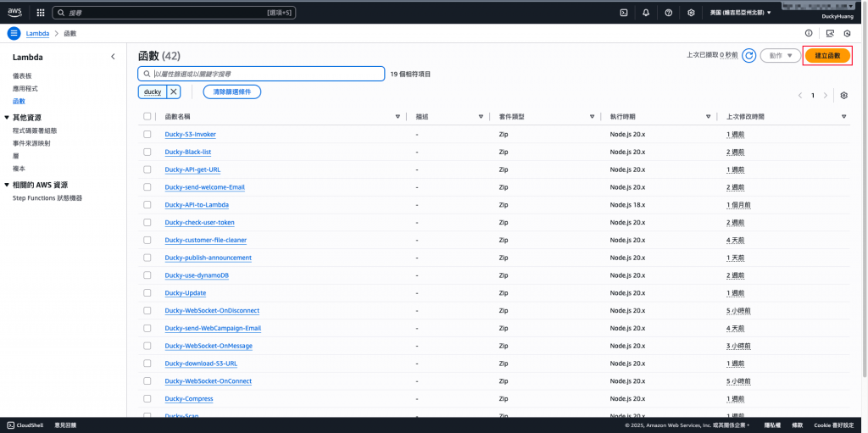Refresh the functions list
The height and width of the screenshot is (433, 868).
[749, 55]
